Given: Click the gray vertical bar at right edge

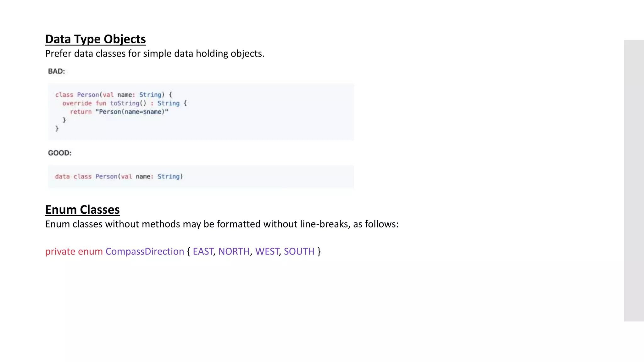Looking at the screenshot, I should click(x=634, y=181).
